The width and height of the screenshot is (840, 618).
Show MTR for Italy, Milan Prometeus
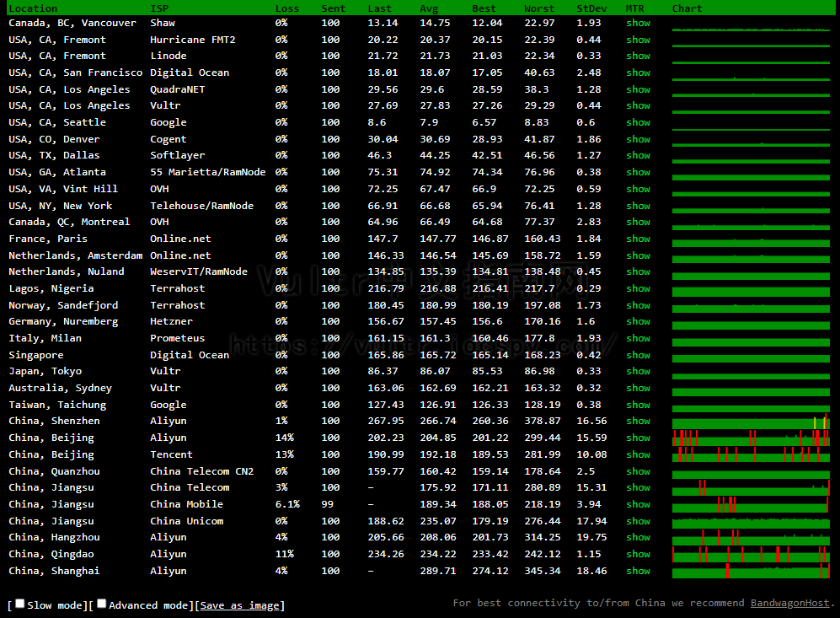point(638,338)
